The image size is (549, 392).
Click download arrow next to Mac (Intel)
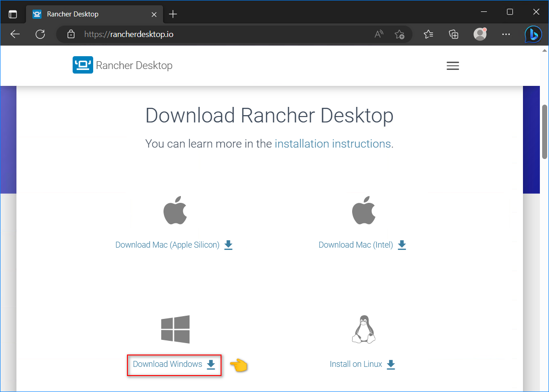pos(401,245)
